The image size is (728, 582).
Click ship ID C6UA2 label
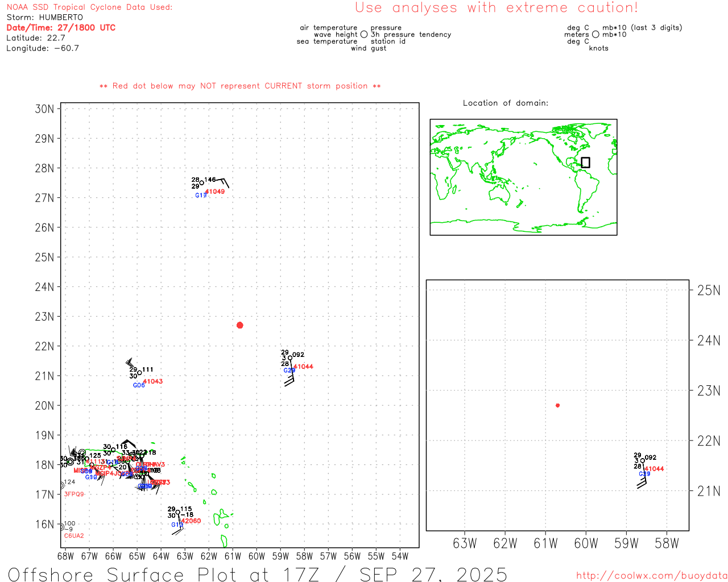74,535
